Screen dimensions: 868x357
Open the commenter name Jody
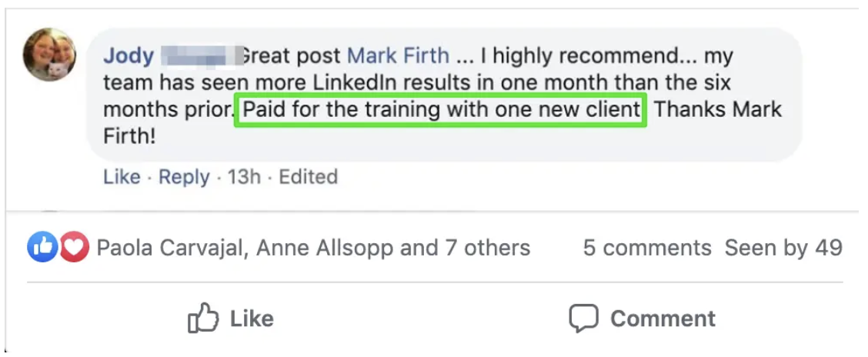click(x=129, y=56)
